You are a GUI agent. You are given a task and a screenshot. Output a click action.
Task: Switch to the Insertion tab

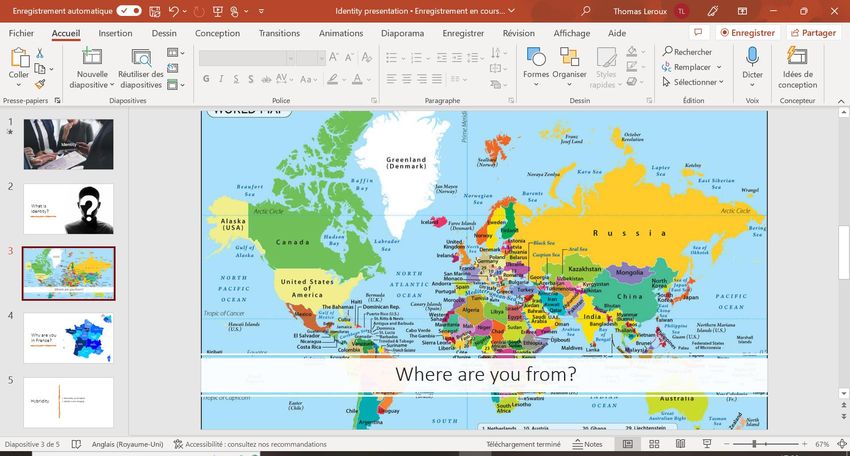[x=115, y=33]
